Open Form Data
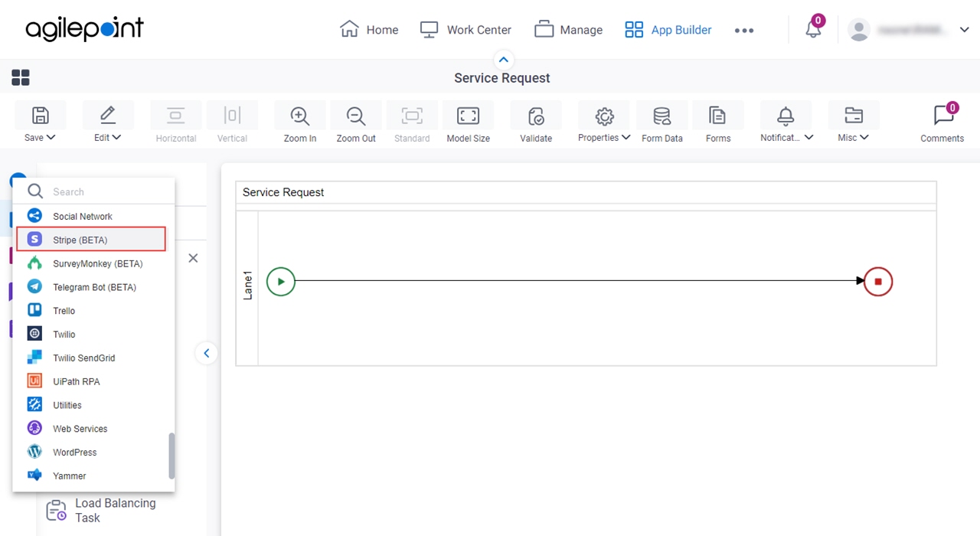 (662, 123)
